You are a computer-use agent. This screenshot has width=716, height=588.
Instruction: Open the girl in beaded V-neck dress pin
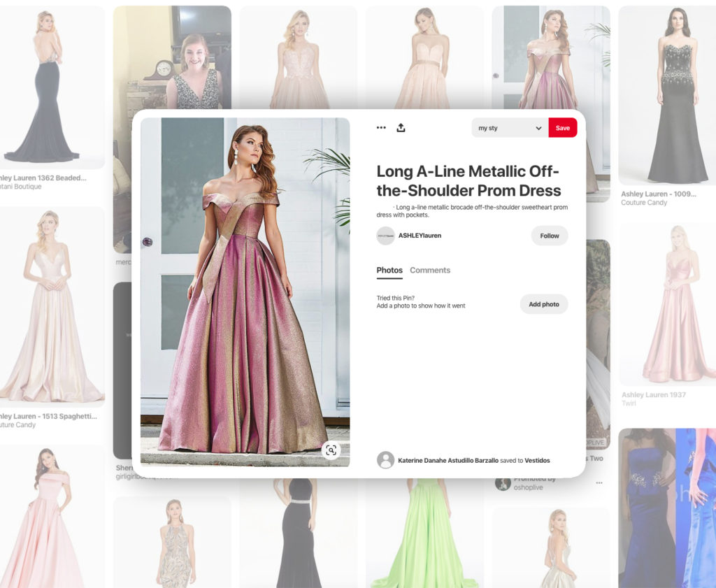coord(172,57)
